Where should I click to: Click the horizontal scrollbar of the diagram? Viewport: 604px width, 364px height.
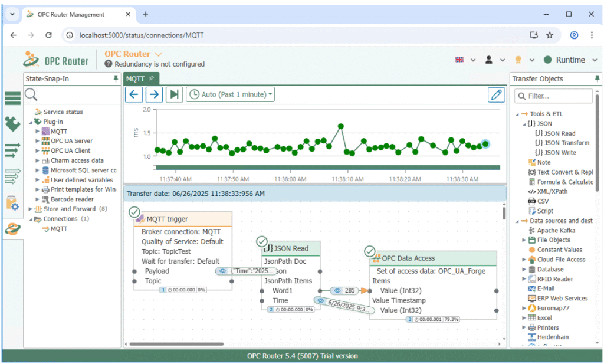176,344
